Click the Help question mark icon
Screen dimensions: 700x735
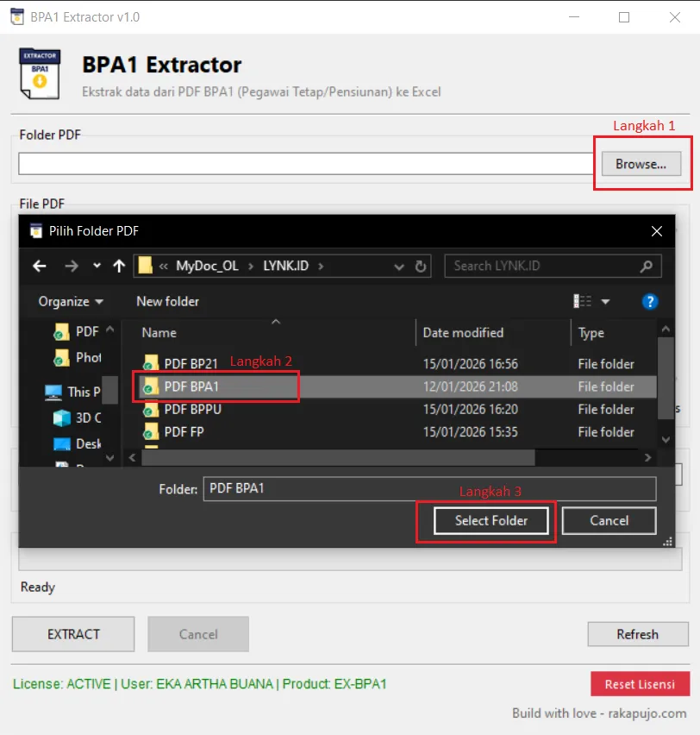point(650,301)
